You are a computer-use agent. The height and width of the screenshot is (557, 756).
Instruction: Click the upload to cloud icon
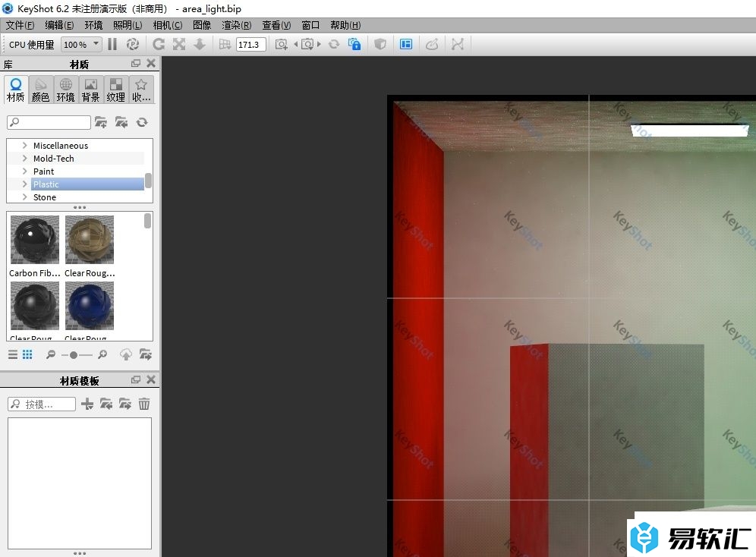(x=126, y=355)
